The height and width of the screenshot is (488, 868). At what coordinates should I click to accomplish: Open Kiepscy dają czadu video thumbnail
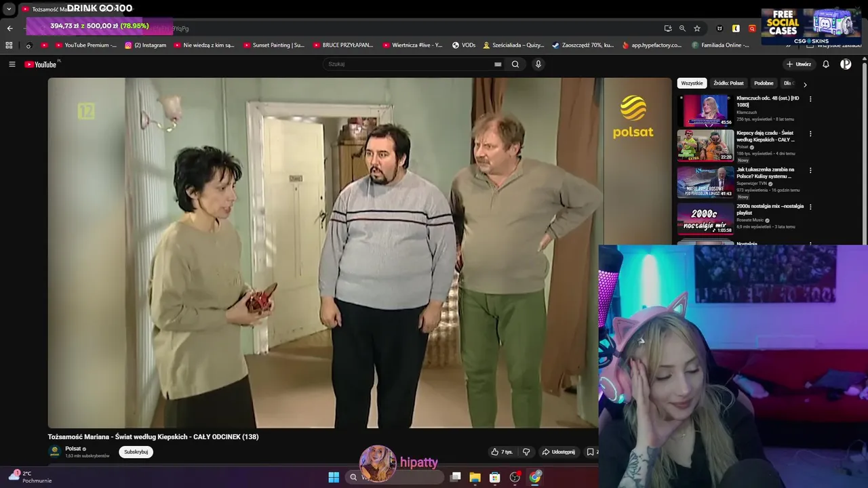coord(705,146)
